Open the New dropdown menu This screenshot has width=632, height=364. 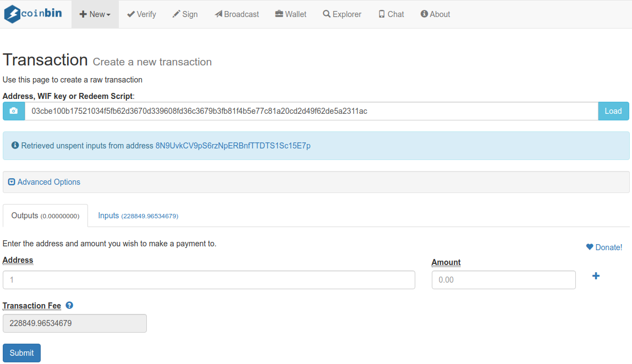pyautogui.click(x=95, y=14)
